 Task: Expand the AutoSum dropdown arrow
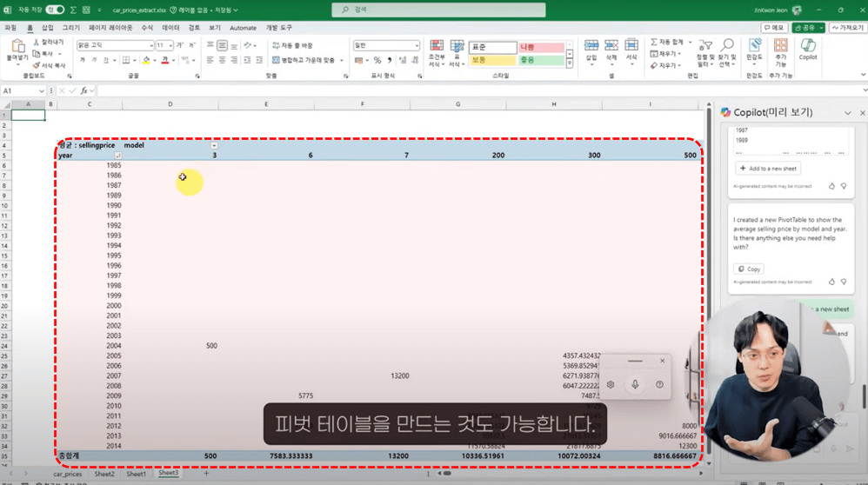point(690,42)
